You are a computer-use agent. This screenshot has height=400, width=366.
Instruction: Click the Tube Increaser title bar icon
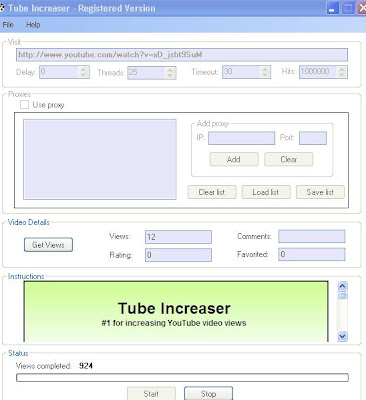2,8
